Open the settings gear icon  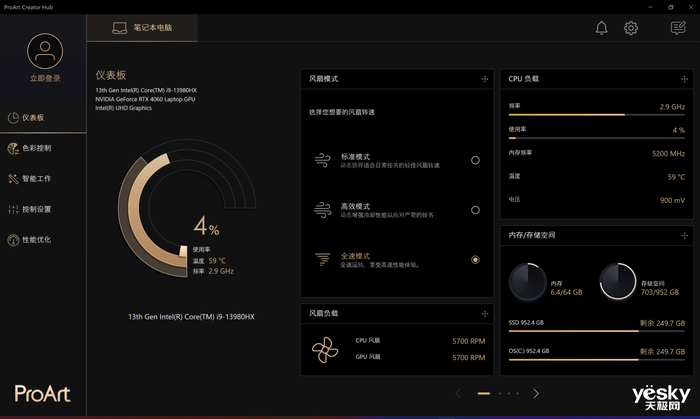[x=630, y=28]
